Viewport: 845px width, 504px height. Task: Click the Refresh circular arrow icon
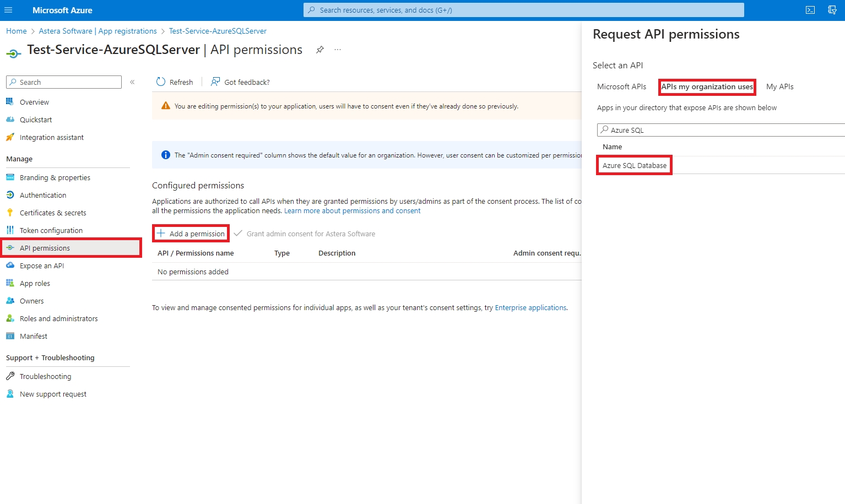161,82
